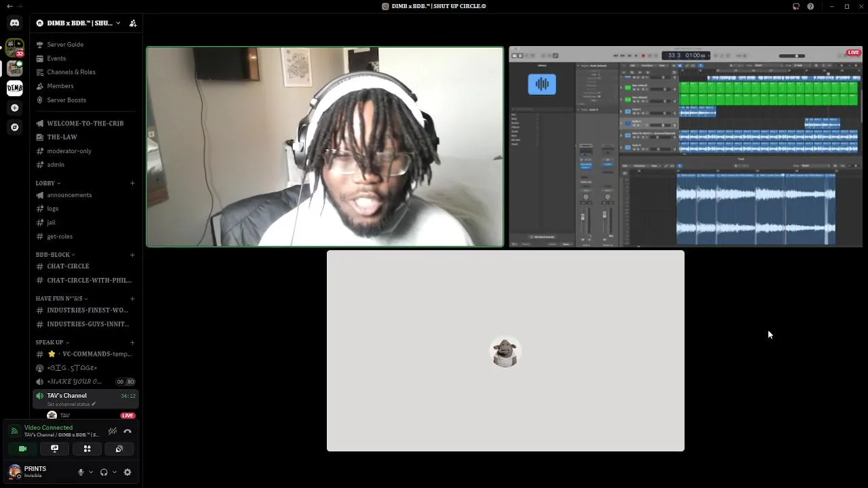Select the DIMB server icon
This screenshot has width=868, height=488.
pyautogui.click(x=14, y=88)
